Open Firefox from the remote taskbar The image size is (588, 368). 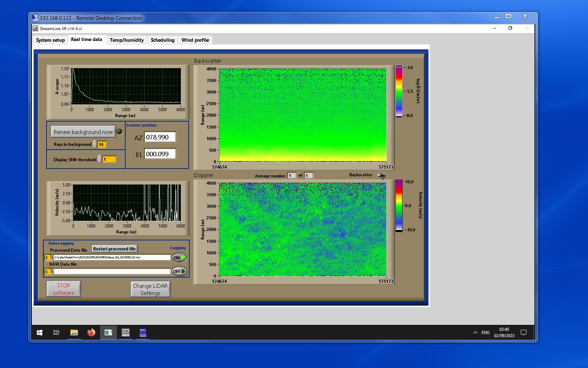tap(91, 333)
